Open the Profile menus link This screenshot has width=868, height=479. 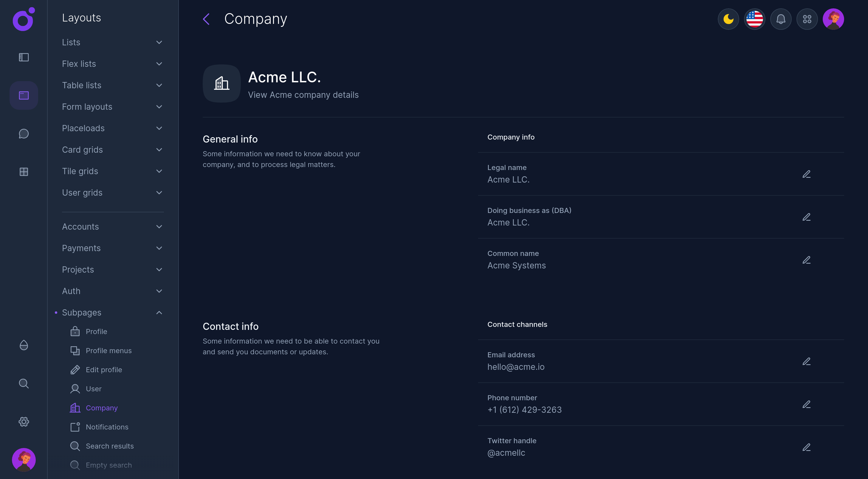point(108,350)
